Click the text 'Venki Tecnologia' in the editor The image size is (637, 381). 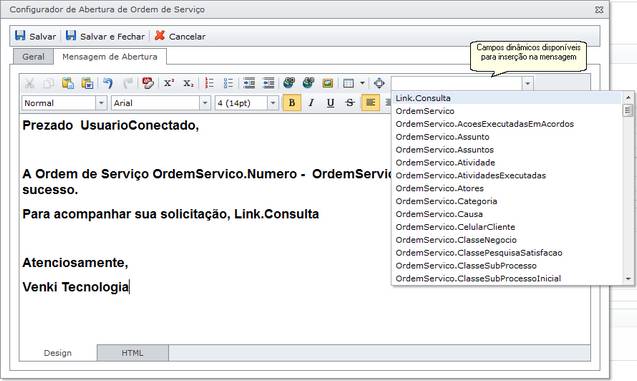tap(76, 287)
